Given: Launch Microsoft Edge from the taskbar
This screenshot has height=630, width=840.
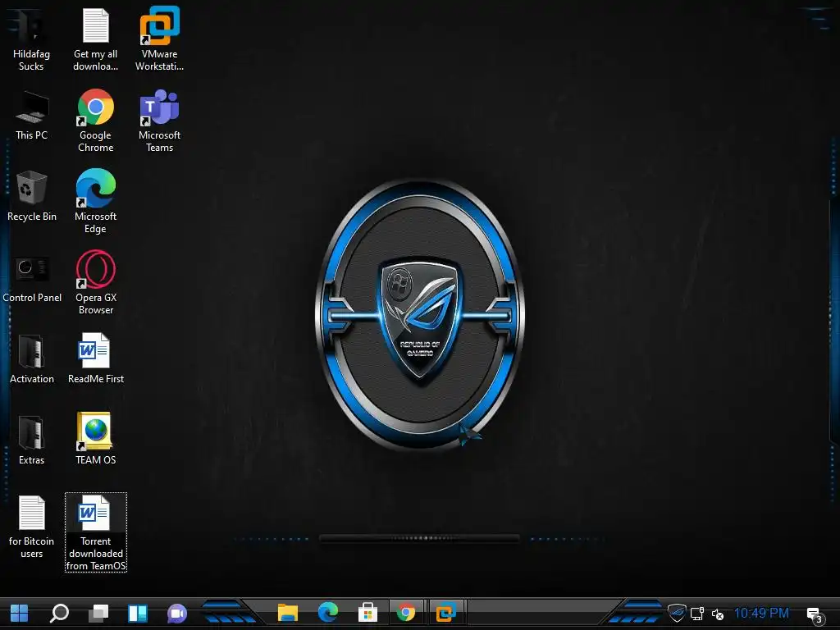Looking at the screenshot, I should [328, 612].
